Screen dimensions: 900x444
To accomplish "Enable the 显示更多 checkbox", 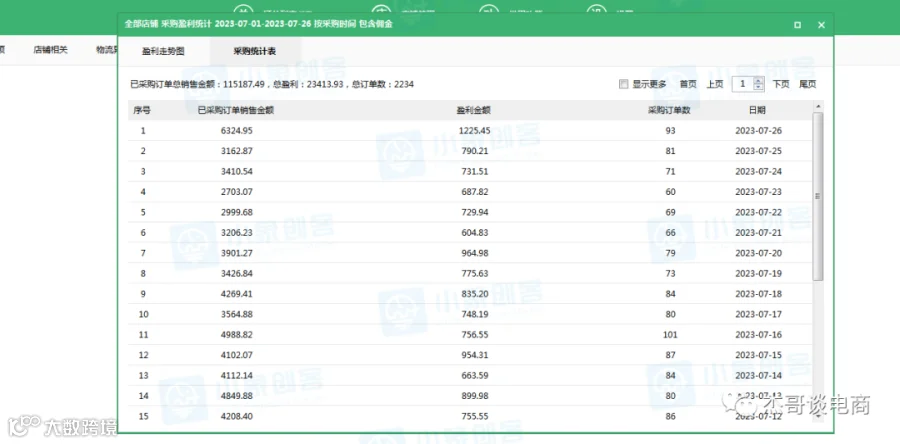I will [624, 84].
